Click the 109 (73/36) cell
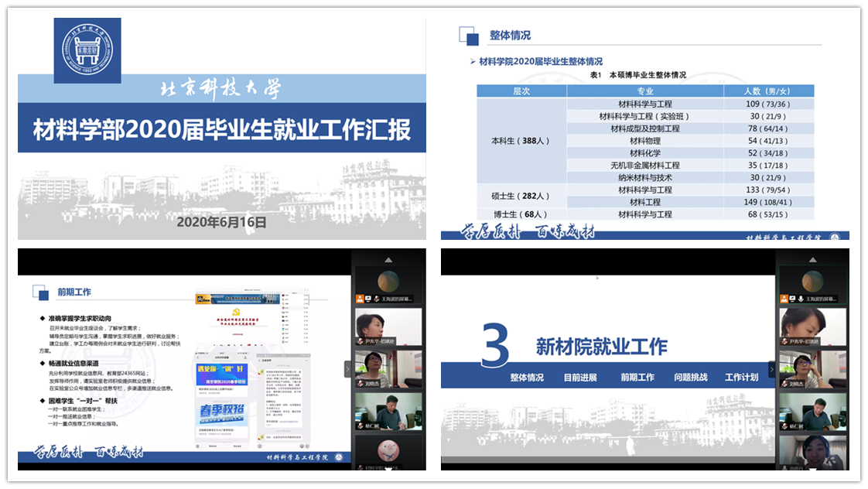Screen dimensions: 868x489 [x=769, y=104]
